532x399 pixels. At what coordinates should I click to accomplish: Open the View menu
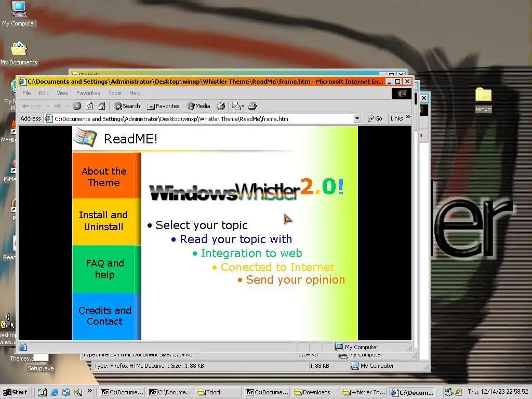(62, 93)
